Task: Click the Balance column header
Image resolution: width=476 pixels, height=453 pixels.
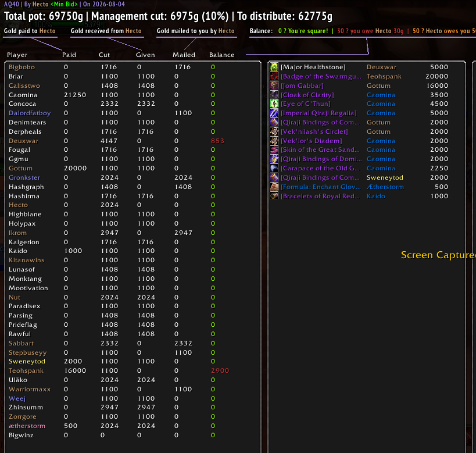Action: click(x=221, y=55)
